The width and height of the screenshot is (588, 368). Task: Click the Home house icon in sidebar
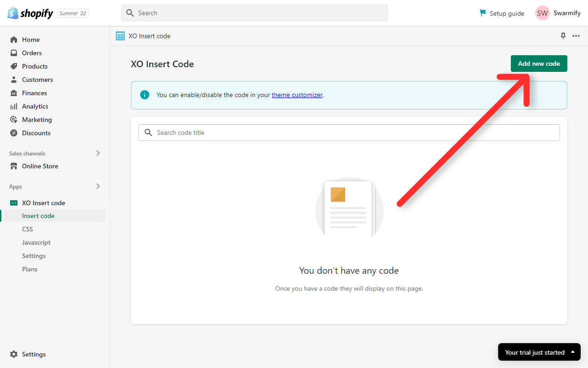(x=14, y=40)
